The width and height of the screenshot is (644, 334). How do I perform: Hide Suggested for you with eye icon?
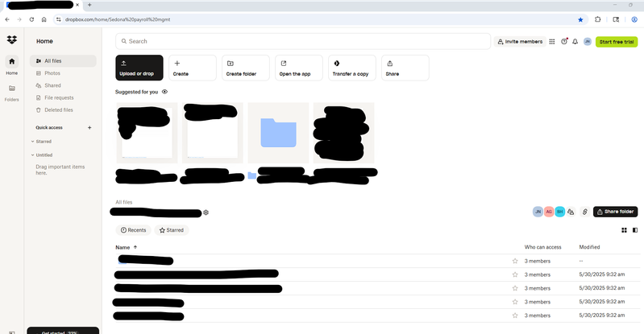164,92
